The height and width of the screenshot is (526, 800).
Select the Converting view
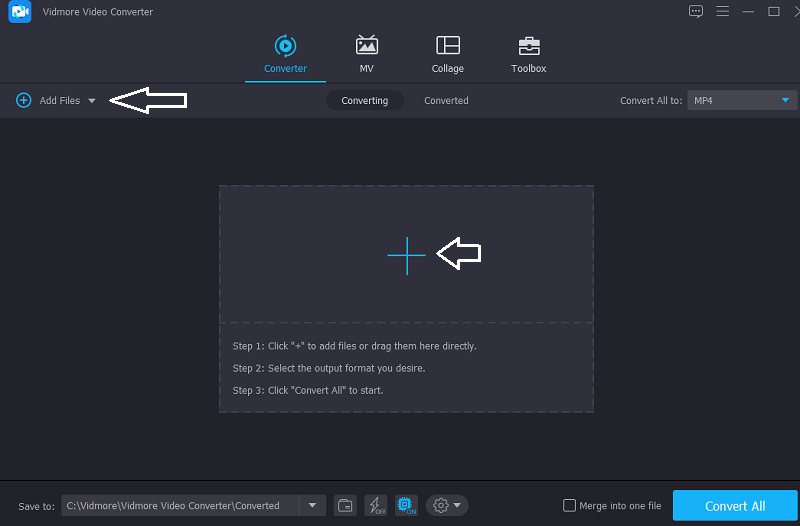(x=364, y=101)
